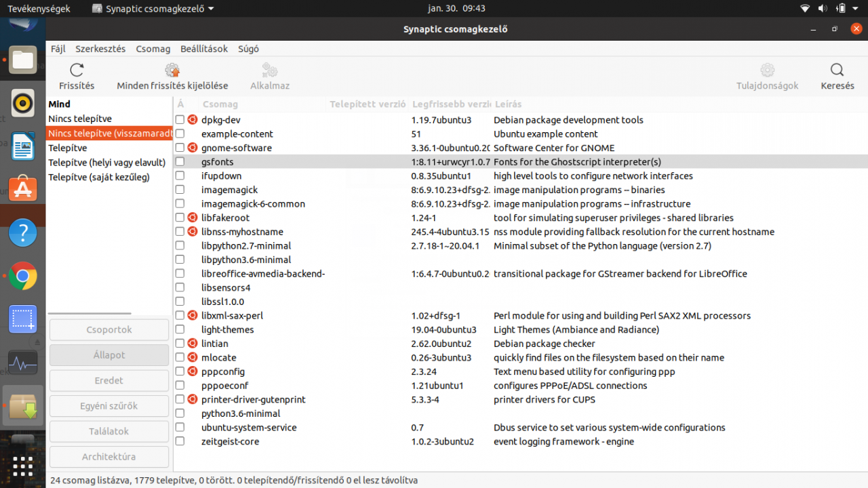This screenshot has width=868, height=488.
Task: Open the Tulajdonságok properties icon
Action: click(768, 70)
